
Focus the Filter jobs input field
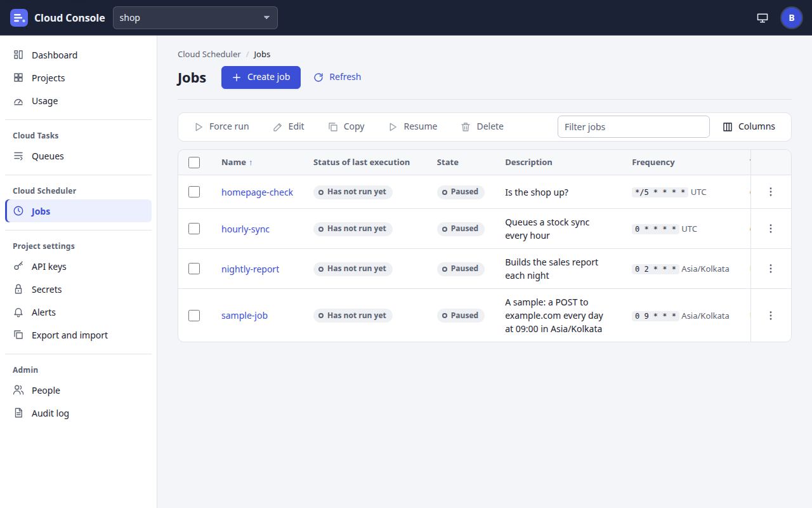tap(633, 127)
